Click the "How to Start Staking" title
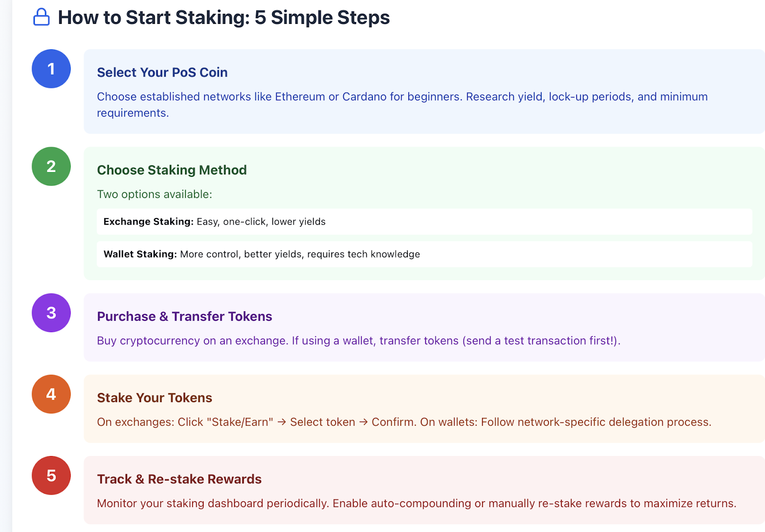Screen dimensions: 765x532 tap(224, 18)
